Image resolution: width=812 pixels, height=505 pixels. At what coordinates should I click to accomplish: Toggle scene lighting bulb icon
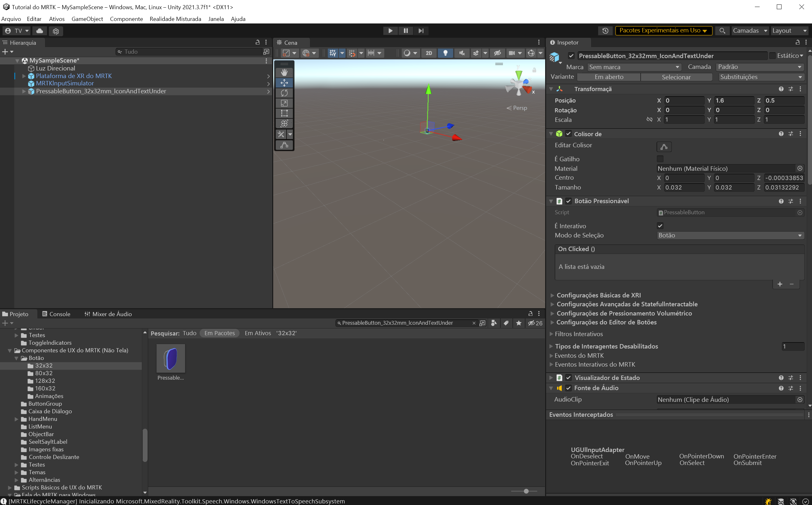click(445, 53)
